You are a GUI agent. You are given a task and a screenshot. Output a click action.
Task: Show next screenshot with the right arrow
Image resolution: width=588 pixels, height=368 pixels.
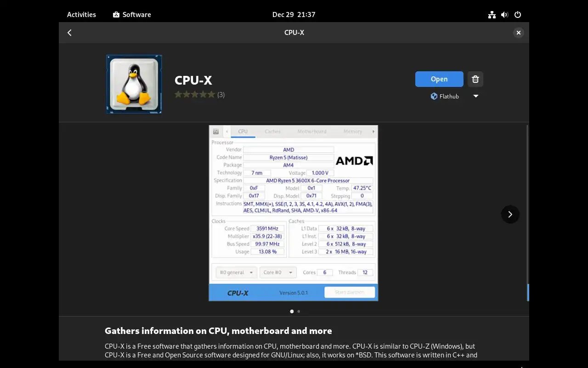[510, 214]
